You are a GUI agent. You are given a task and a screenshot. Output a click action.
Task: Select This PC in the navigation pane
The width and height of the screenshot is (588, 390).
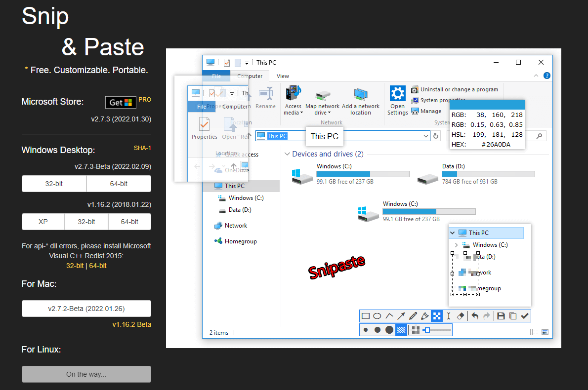pos(234,186)
